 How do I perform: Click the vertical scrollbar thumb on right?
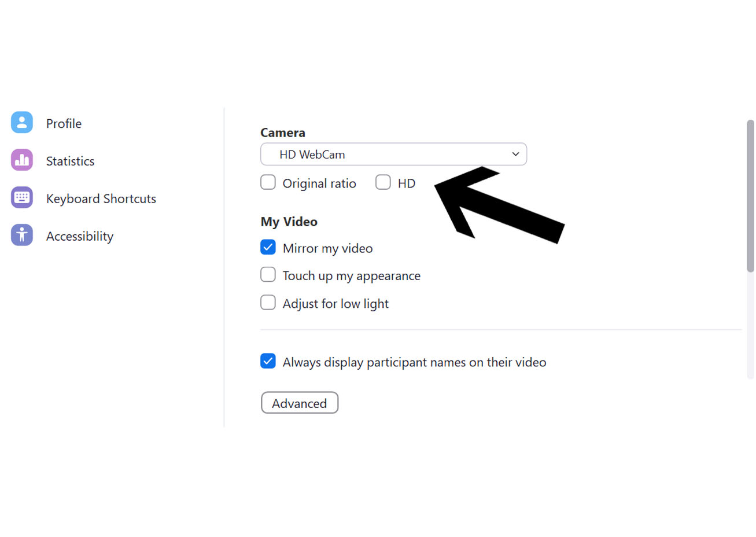tap(750, 196)
